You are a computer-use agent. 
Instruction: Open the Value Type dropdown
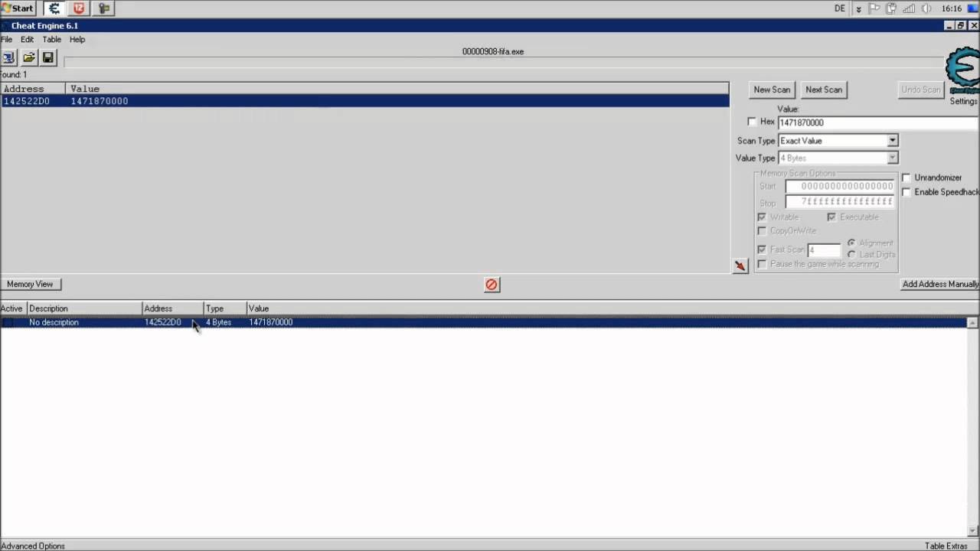[892, 158]
